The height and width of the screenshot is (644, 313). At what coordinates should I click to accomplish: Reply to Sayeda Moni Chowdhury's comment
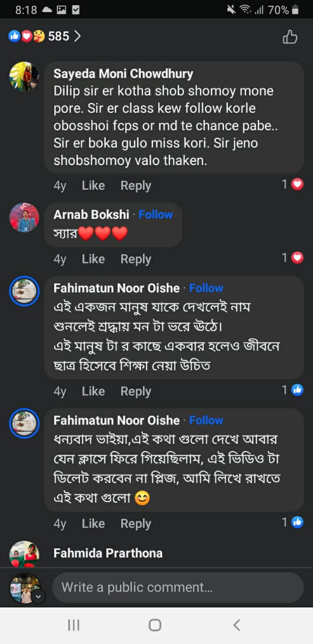click(135, 186)
